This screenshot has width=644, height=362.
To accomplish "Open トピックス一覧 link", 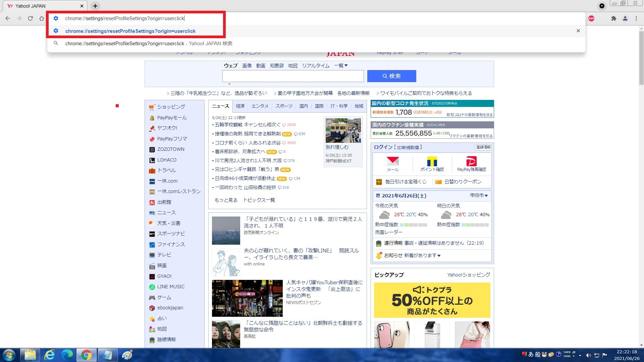I will click(x=259, y=200).
